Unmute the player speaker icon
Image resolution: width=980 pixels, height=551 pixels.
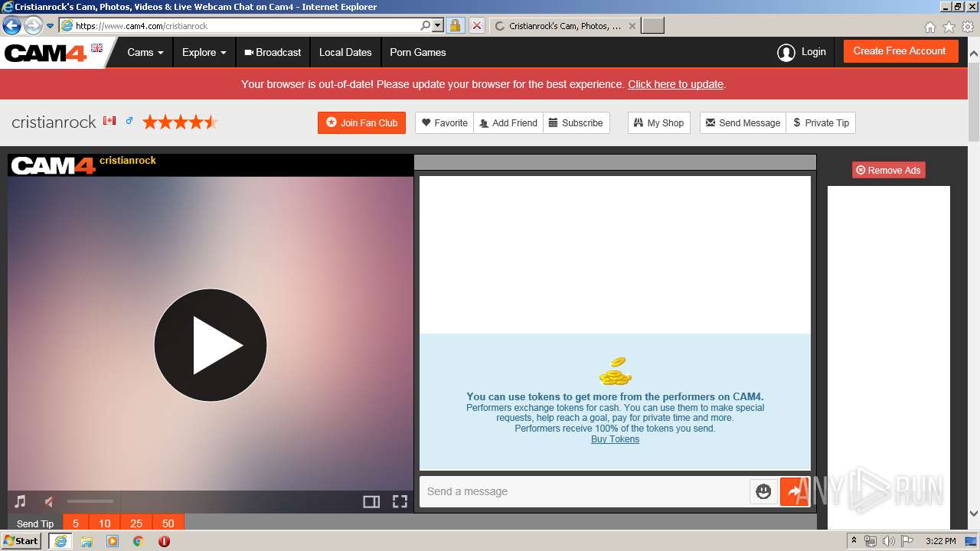49,502
